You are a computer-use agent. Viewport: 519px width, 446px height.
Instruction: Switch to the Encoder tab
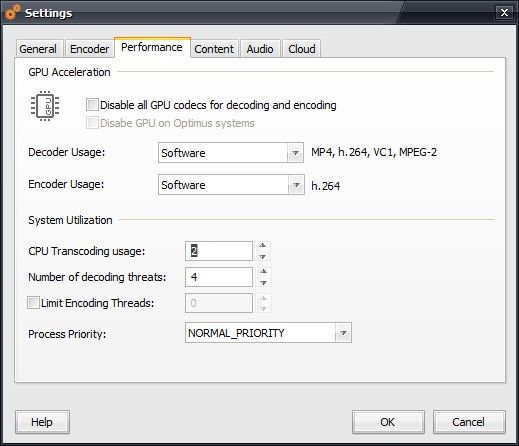(x=89, y=49)
